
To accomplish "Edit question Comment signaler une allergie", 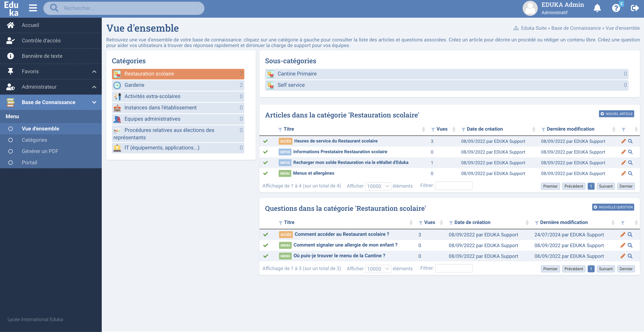I will coord(623,245).
